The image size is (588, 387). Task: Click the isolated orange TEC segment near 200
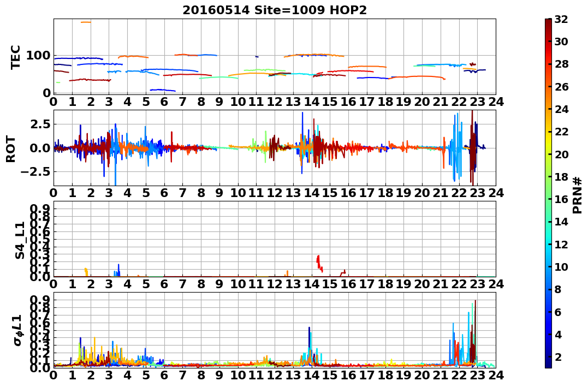pyautogui.click(x=86, y=22)
